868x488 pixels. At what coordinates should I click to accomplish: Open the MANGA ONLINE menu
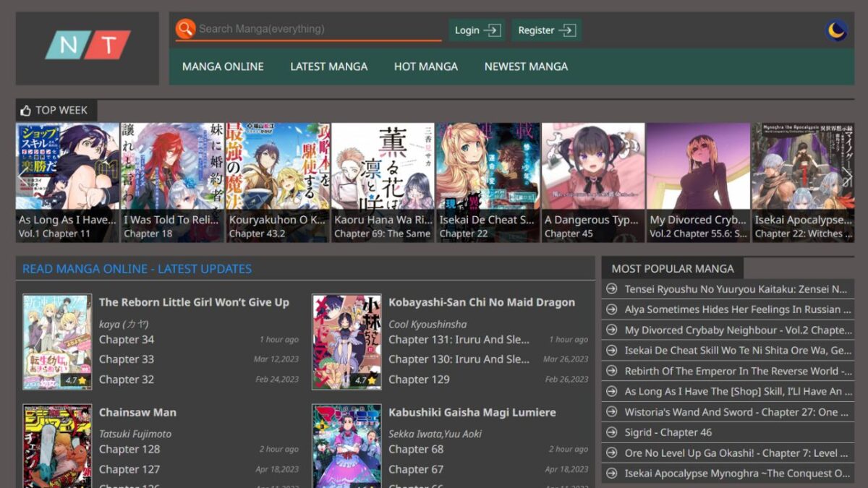[x=222, y=66]
